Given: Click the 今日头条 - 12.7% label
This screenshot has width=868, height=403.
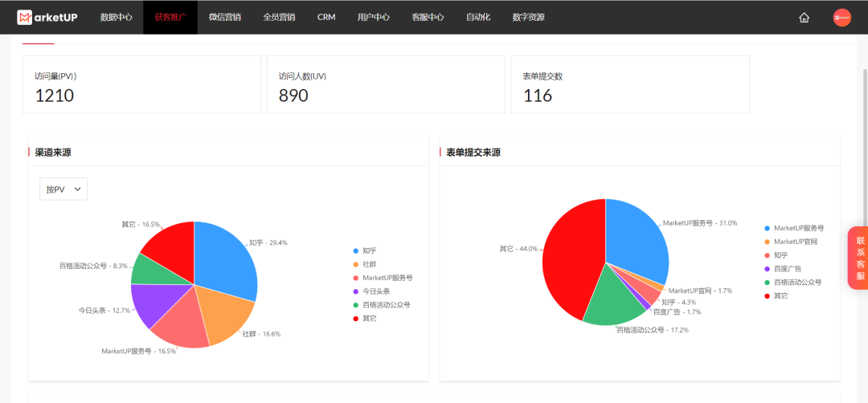Looking at the screenshot, I should click(104, 311).
